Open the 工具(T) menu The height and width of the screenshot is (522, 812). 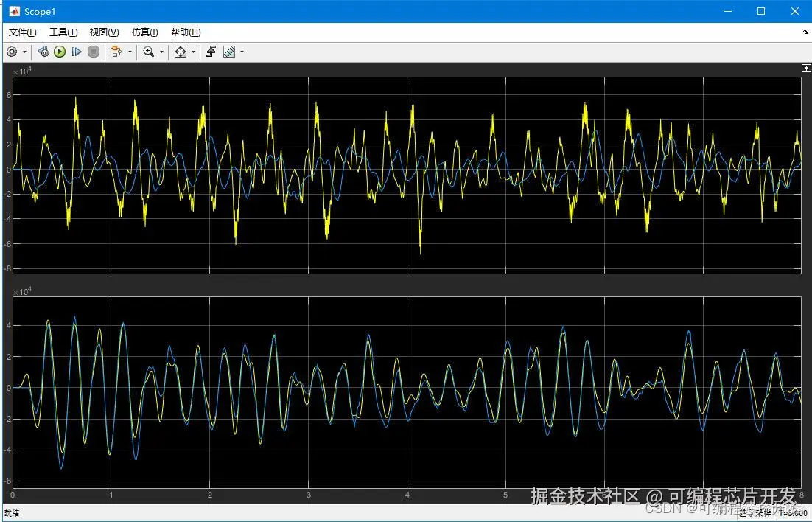[63, 32]
